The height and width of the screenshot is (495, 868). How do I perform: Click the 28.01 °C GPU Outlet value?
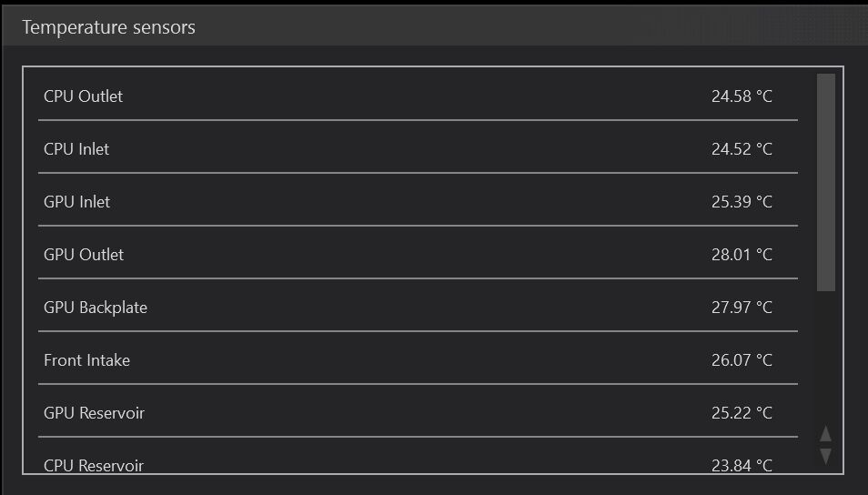(x=742, y=255)
